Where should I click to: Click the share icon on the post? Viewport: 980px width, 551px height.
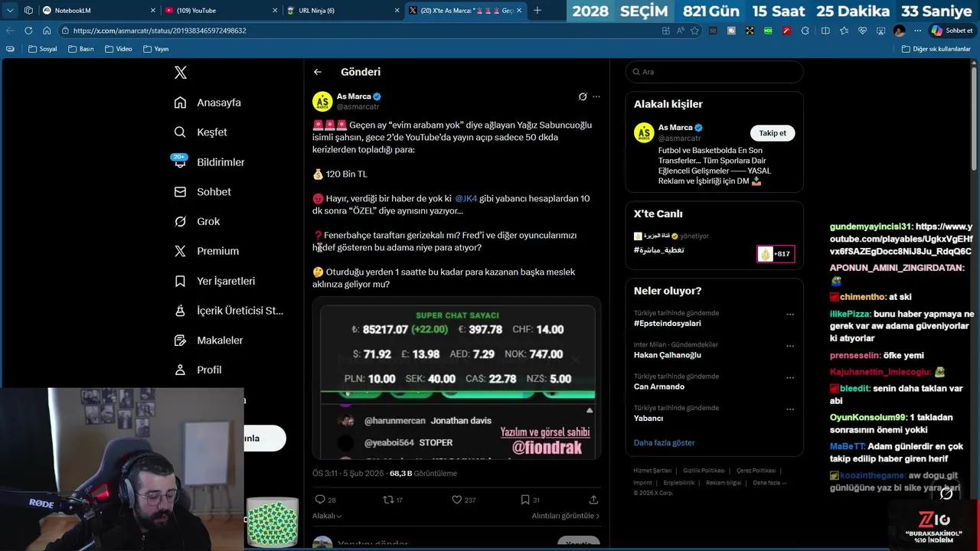593,500
